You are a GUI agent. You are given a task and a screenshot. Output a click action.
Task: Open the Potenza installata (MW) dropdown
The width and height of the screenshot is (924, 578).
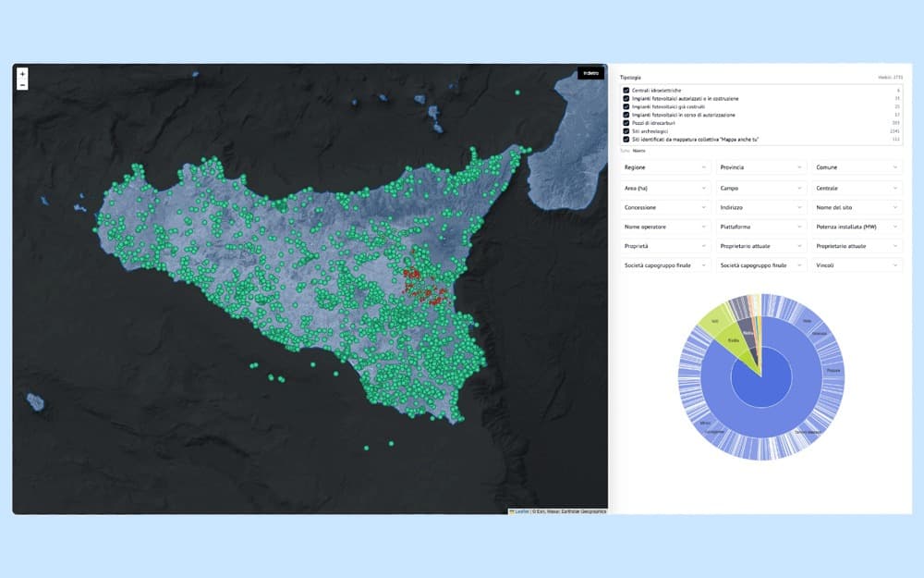(x=857, y=228)
